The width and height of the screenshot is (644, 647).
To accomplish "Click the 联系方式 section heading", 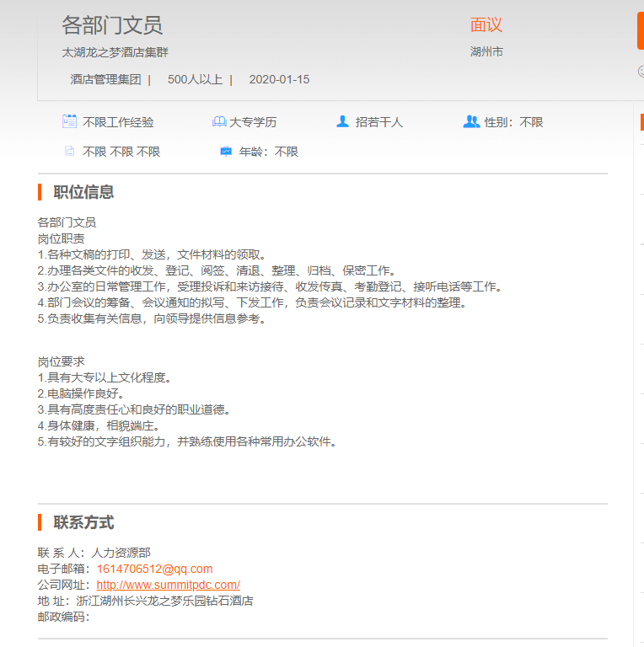I will tap(83, 522).
